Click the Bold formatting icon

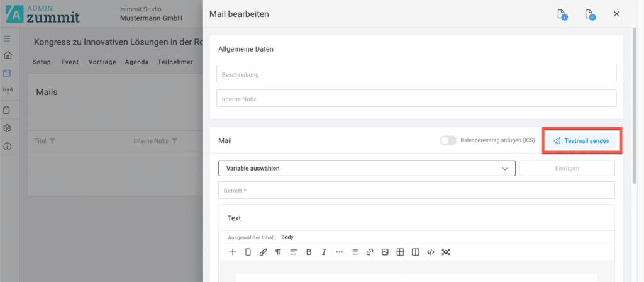click(x=309, y=252)
